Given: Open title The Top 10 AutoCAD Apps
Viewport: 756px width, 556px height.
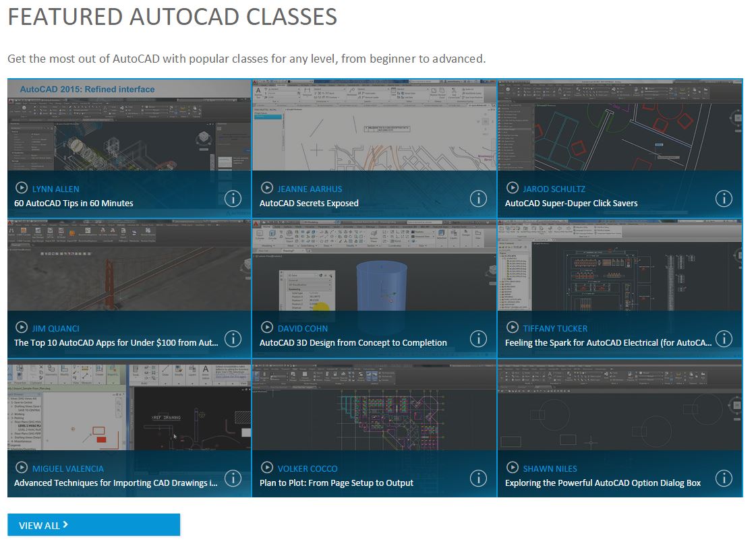Looking at the screenshot, I should 116,343.
